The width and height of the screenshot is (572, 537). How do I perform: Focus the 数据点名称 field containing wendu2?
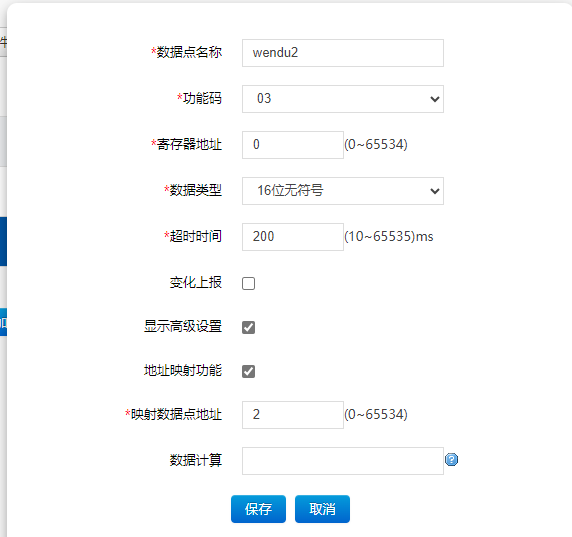click(343, 53)
